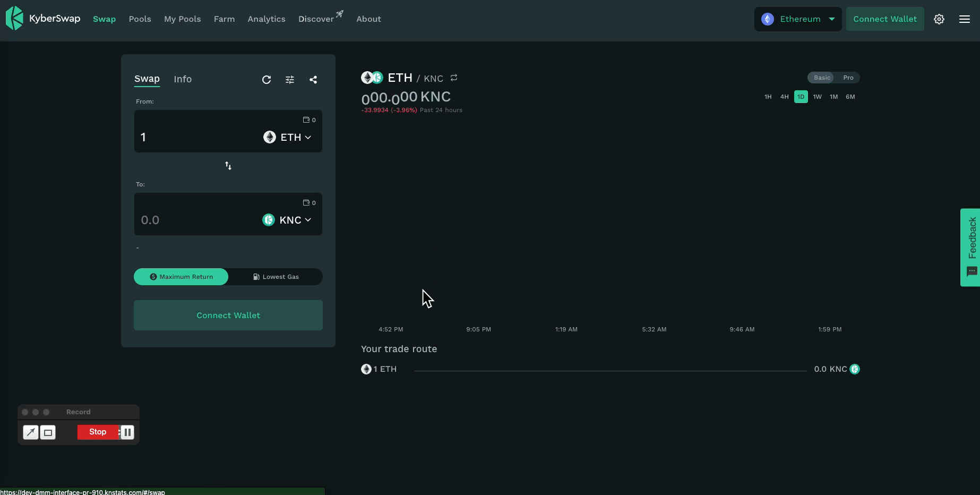Invert the ETH / KNC chart pair
The height and width of the screenshot is (495, 980).
454,78
